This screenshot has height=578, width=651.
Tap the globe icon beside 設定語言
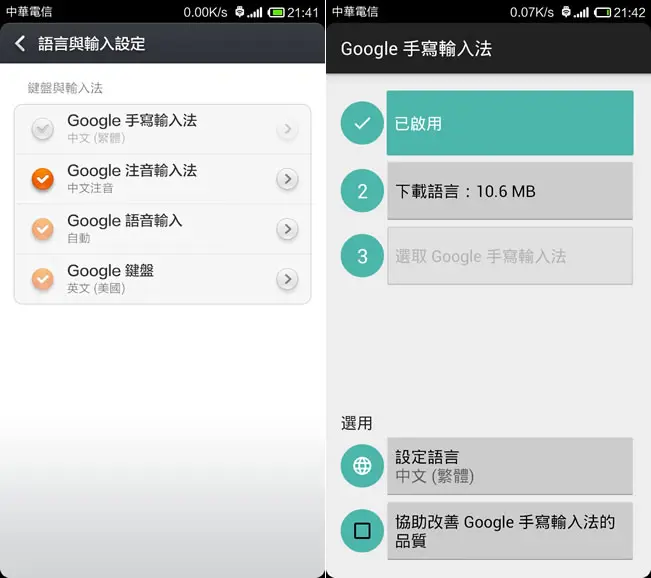point(362,465)
